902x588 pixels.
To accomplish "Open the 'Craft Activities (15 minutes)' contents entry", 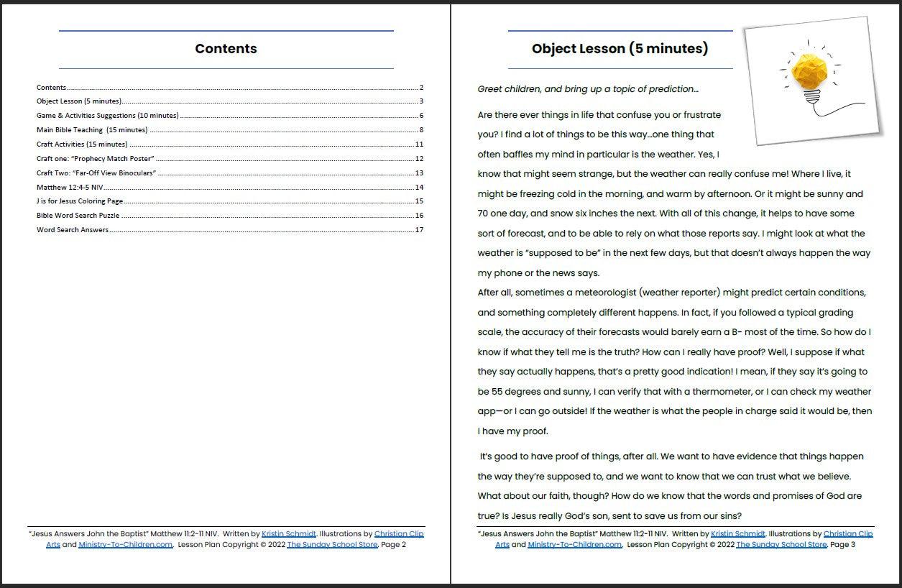I will (82, 144).
